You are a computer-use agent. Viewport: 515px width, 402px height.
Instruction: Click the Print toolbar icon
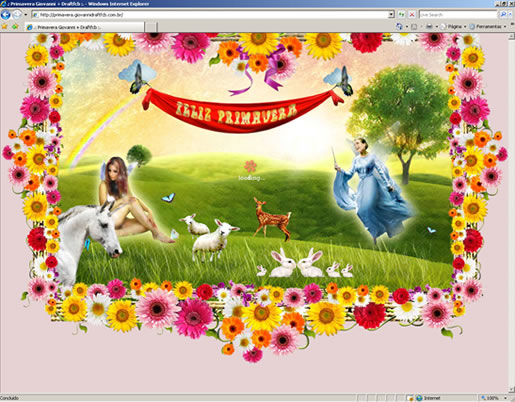430,26
